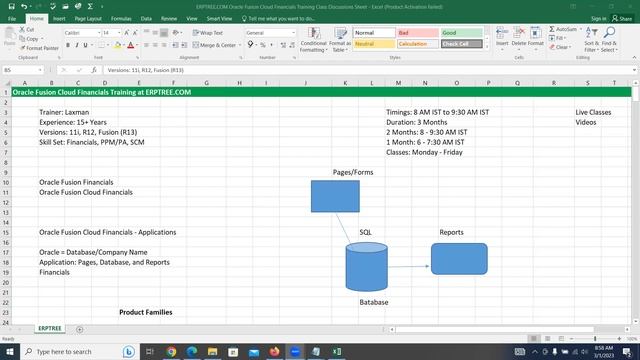Image resolution: width=640 pixels, height=360 pixels.
Task: Switch to the Smart View tab
Action: point(219,19)
